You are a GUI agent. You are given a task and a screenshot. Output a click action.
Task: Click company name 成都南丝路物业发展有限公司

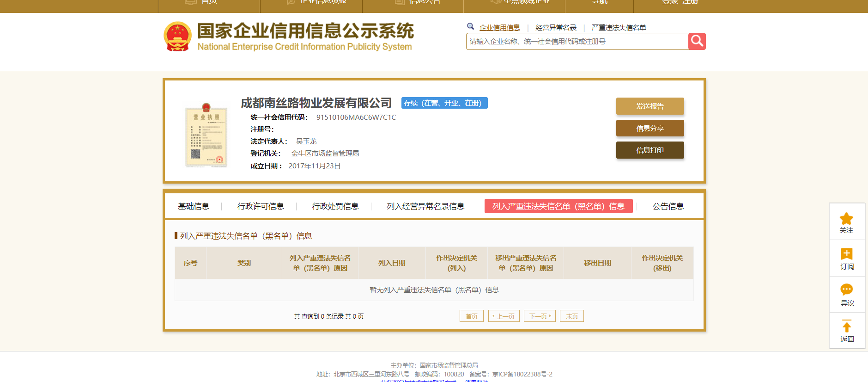[316, 103]
